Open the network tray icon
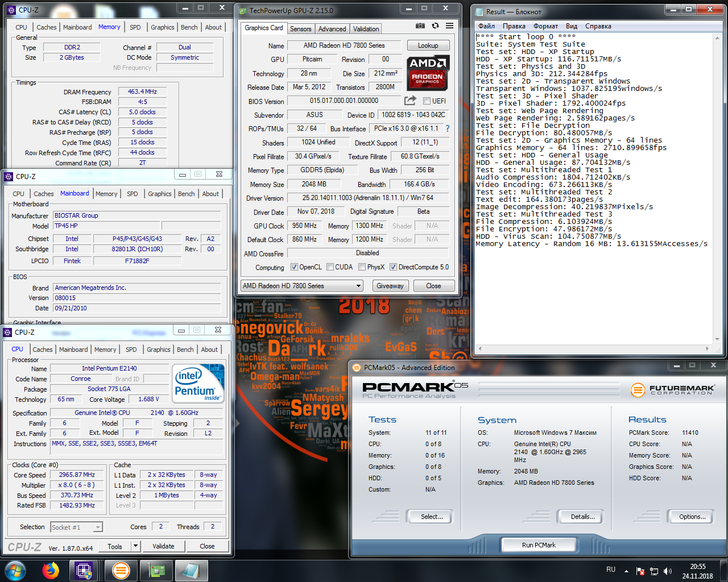This screenshot has height=582, width=728. [x=654, y=571]
